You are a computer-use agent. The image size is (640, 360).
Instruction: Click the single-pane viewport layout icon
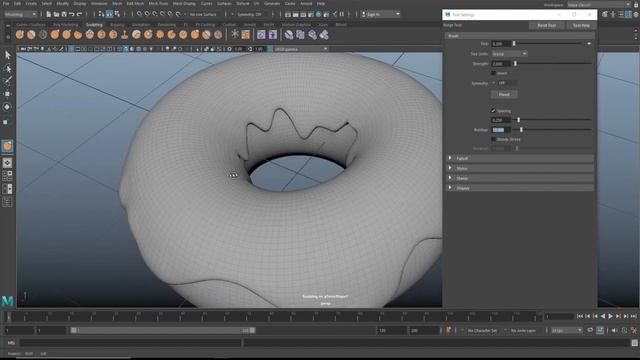pyautogui.click(x=7, y=163)
